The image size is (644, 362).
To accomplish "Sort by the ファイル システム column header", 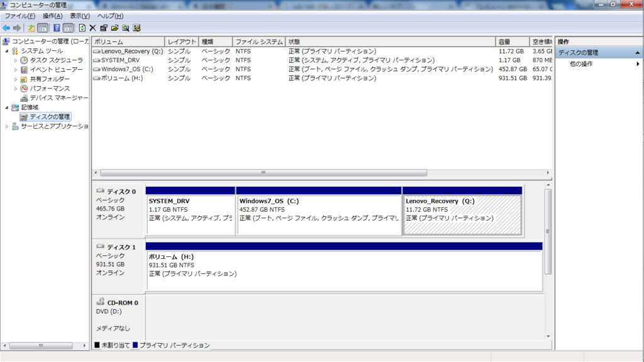I will (x=258, y=42).
